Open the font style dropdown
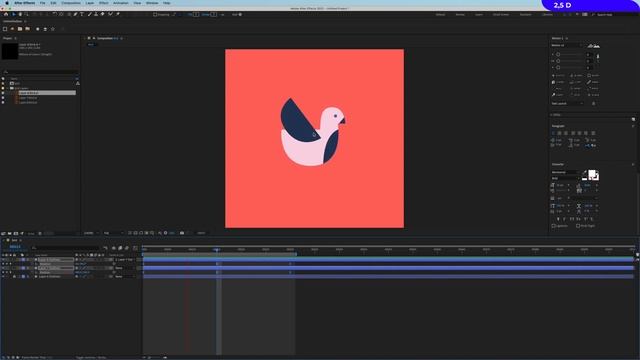Screen dimensions: 640x360 pos(565,178)
